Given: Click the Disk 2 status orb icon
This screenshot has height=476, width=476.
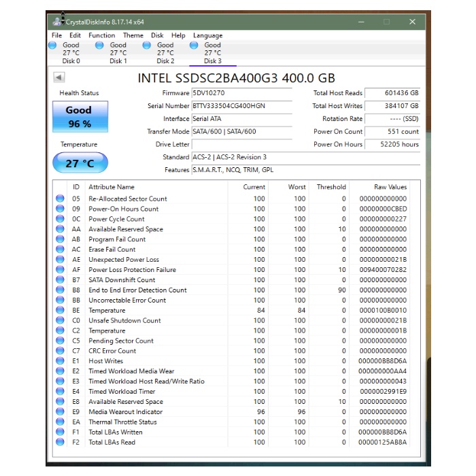Looking at the screenshot, I should [x=147, y=46].
